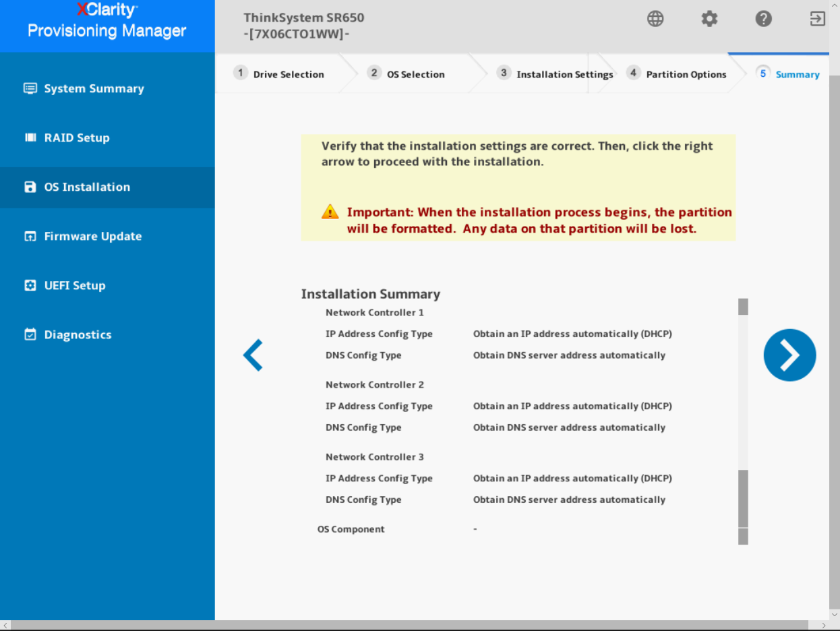The height and width of the screenshot is (631, 840).
Task: Click the OS Component label
Action: (x=351, y=529)
